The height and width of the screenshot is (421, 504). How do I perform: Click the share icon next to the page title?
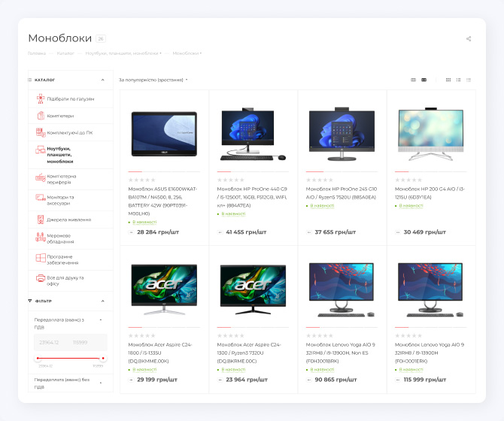click(469, 39)
